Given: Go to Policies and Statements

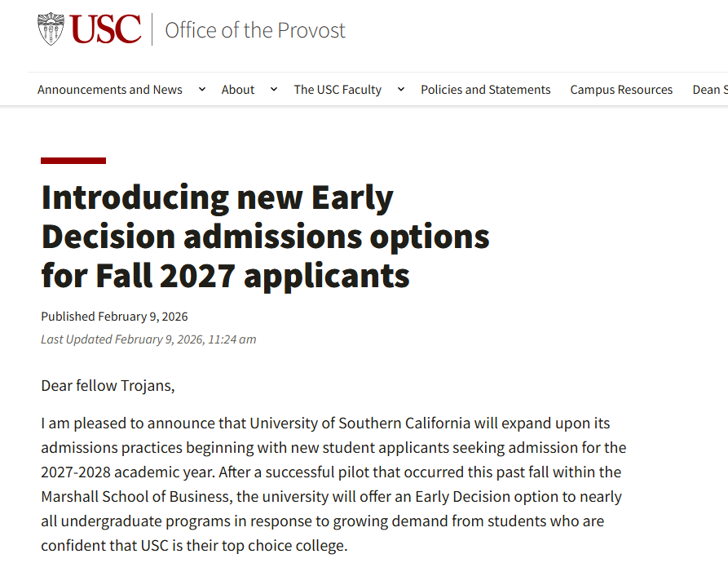Looking at the screenshot, I should [486, 89].
